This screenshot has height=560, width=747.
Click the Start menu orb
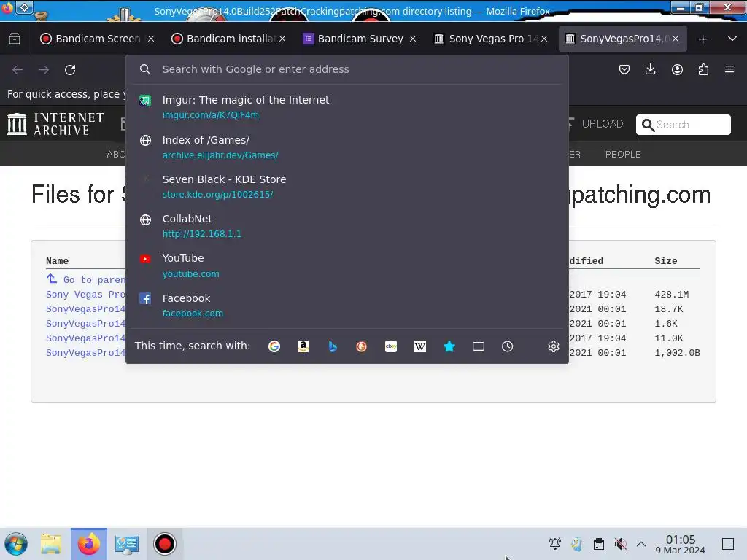(16, 544)
